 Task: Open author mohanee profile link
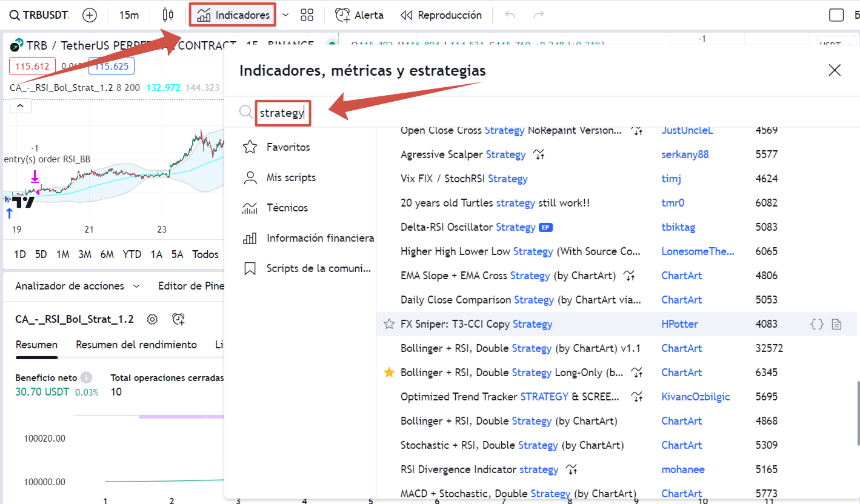[x=683, y=469]
